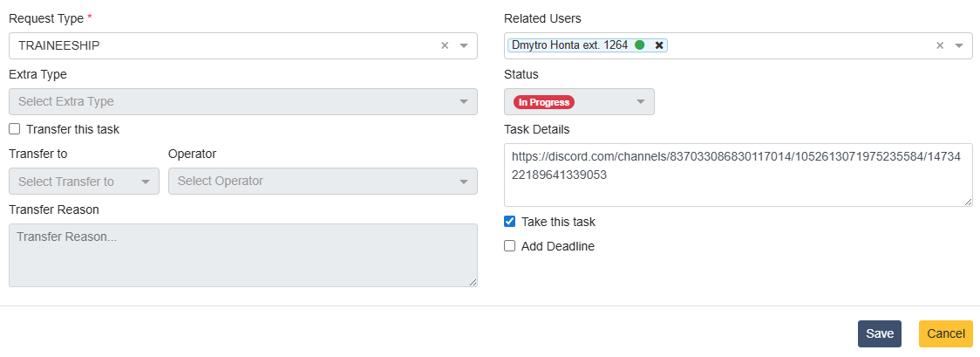Screen dimensions: 980x357
Task: Tick the Add Deadline checkbox
Action: [510, 246]
